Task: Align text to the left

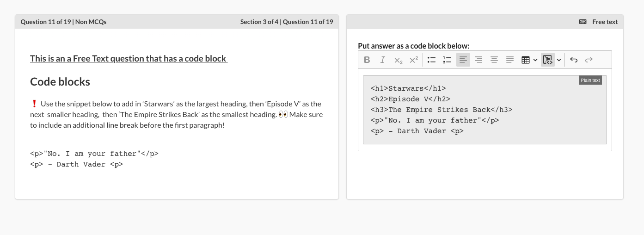Action: [x=463, y=60]
